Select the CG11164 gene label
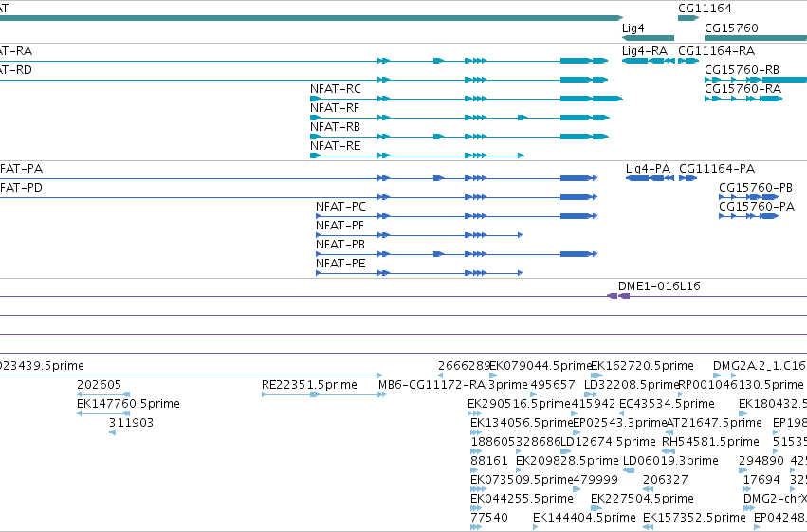This screenshot has width=807, height=532. click(705, 9)
